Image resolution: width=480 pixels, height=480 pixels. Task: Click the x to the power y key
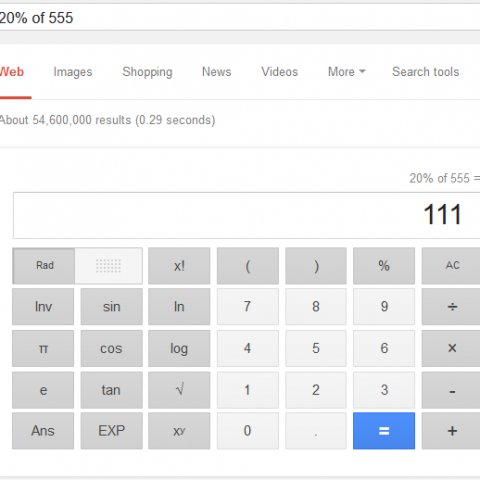pos(179,431)
